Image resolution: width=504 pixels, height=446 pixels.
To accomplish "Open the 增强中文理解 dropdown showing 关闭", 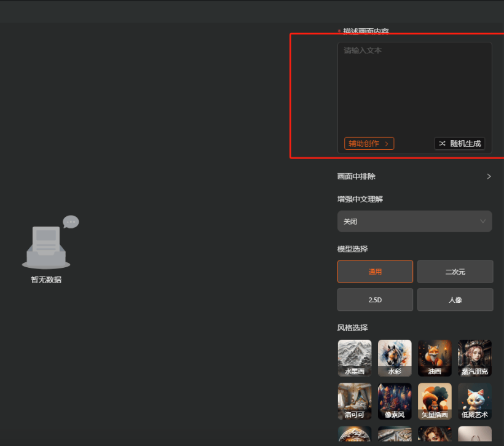I will point(414,221).
